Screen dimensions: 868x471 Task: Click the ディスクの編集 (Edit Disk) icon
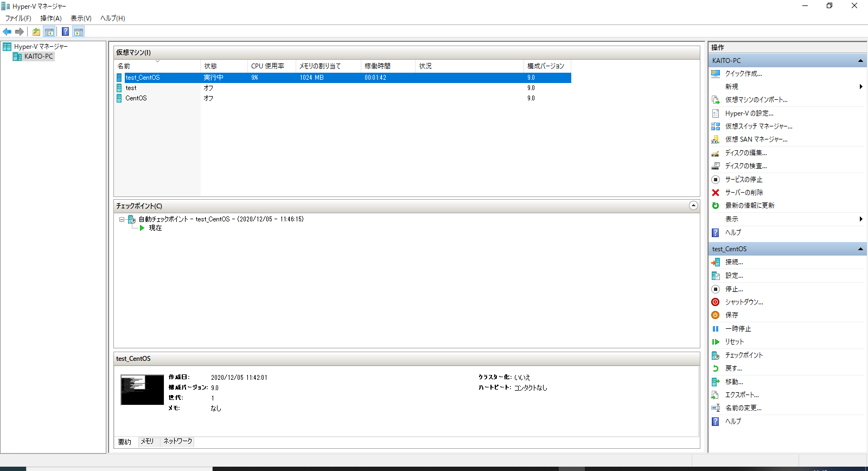point(716,153)
